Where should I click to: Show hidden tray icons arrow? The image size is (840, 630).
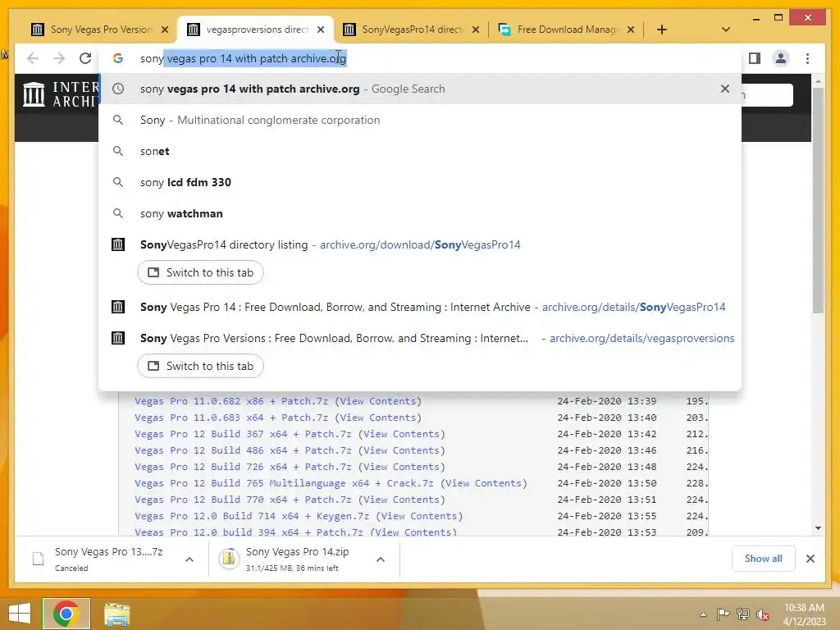(703, 614)
